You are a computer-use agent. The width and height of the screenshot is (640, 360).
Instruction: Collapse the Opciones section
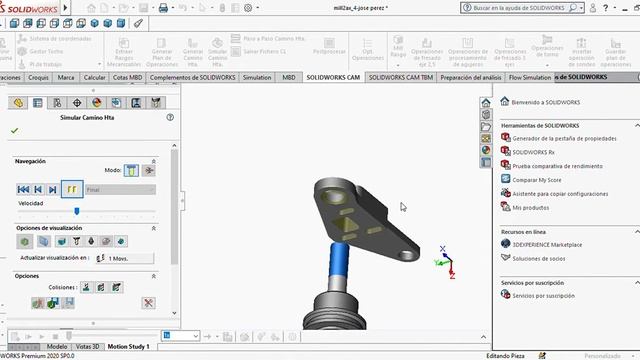pos(154,276)
